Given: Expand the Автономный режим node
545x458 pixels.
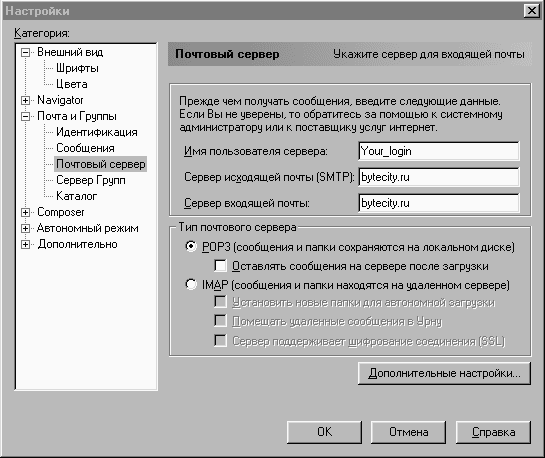Looking at the screenshot, I should coord(25,228).
